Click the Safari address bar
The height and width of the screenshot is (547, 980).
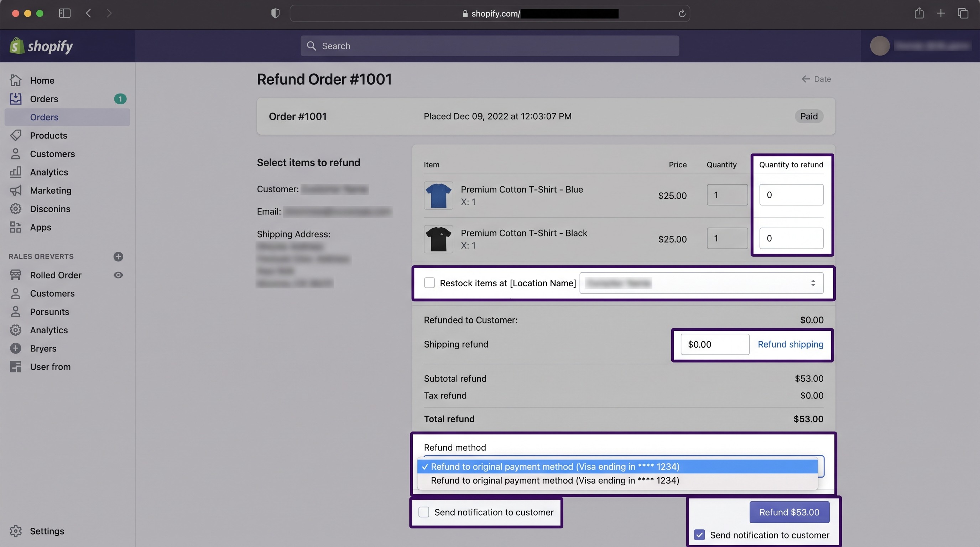tap(490, 14)
